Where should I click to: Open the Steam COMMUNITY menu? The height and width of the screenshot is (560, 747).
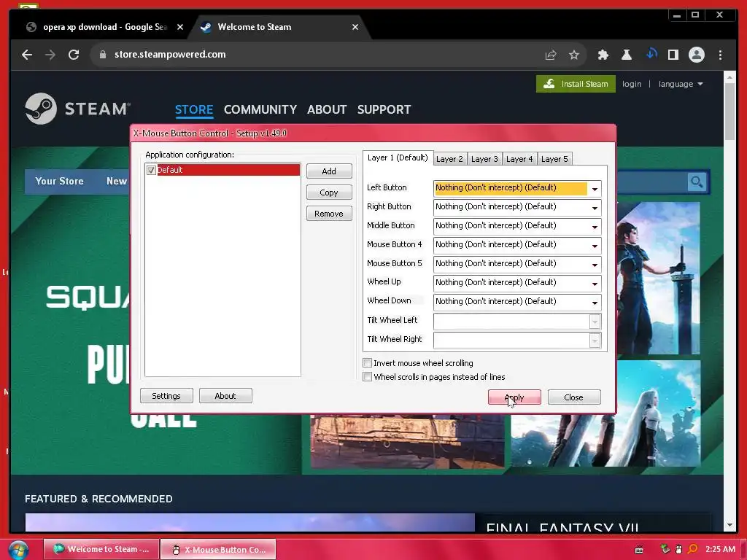[260, 109]
